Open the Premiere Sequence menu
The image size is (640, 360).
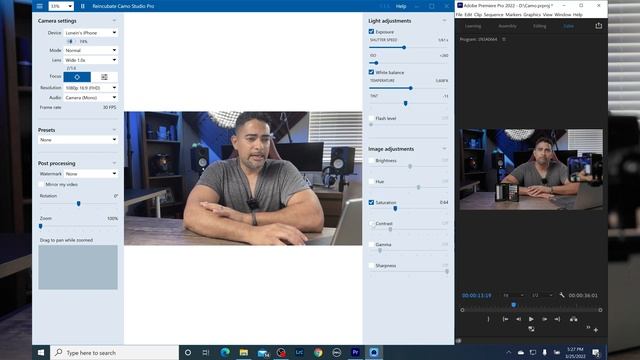(x=493, y=15)
